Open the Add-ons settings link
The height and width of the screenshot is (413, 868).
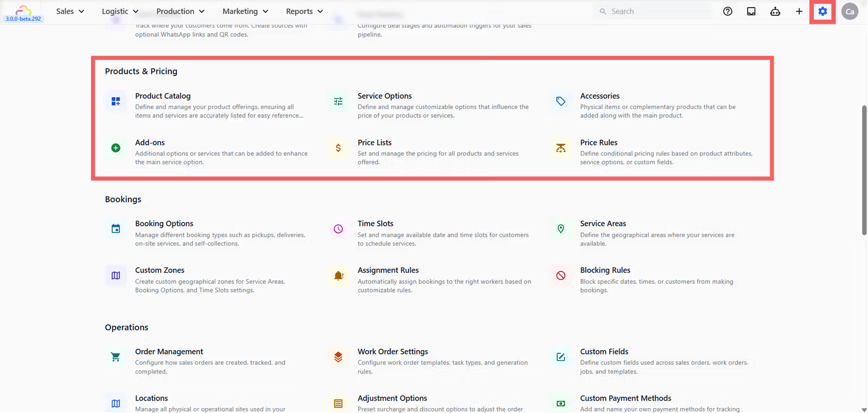click(150, 143)
